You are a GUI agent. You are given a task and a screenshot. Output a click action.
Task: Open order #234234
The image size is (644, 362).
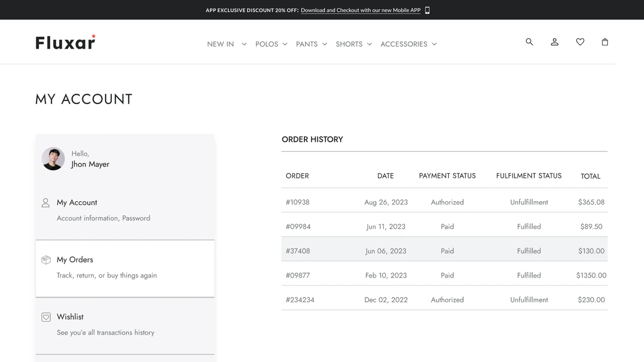[x=300, y=300]
